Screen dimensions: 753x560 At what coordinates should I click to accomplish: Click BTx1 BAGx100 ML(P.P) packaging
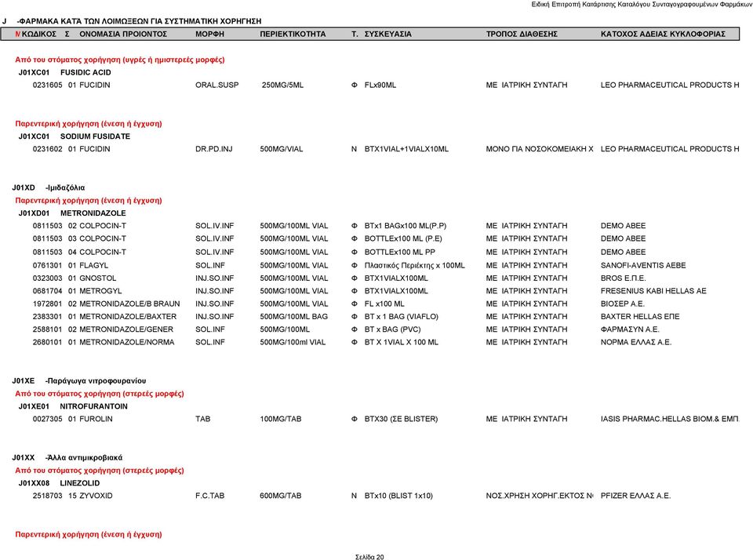[x=406, y=226]
